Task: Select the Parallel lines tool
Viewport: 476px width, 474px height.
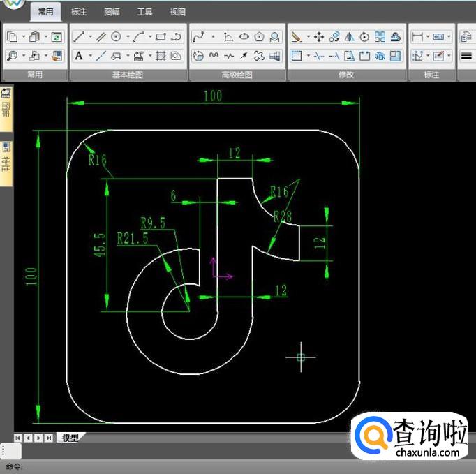Action: [101, 37]
